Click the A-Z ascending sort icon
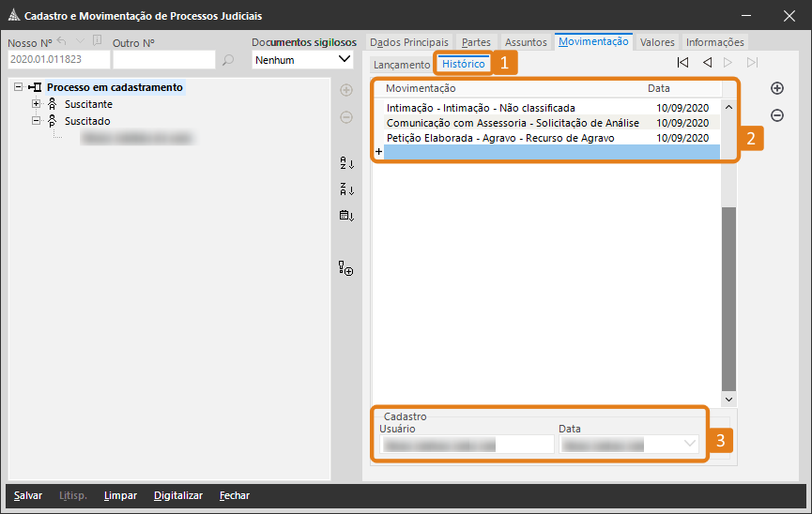812x514 pixels. click(346, 163)
